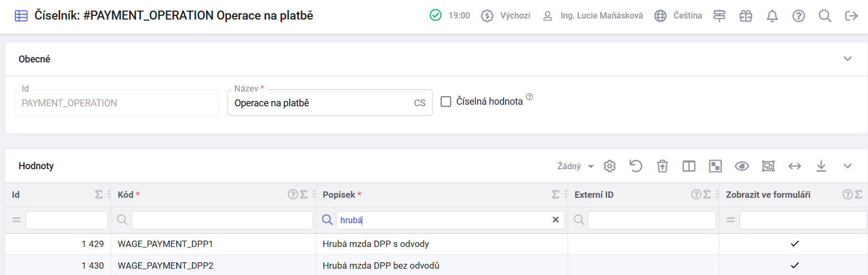Screen dimensions: 868x275
Task: Clear the hrubá filter with X
Action: pyautogui.click(x=555, y=220)
